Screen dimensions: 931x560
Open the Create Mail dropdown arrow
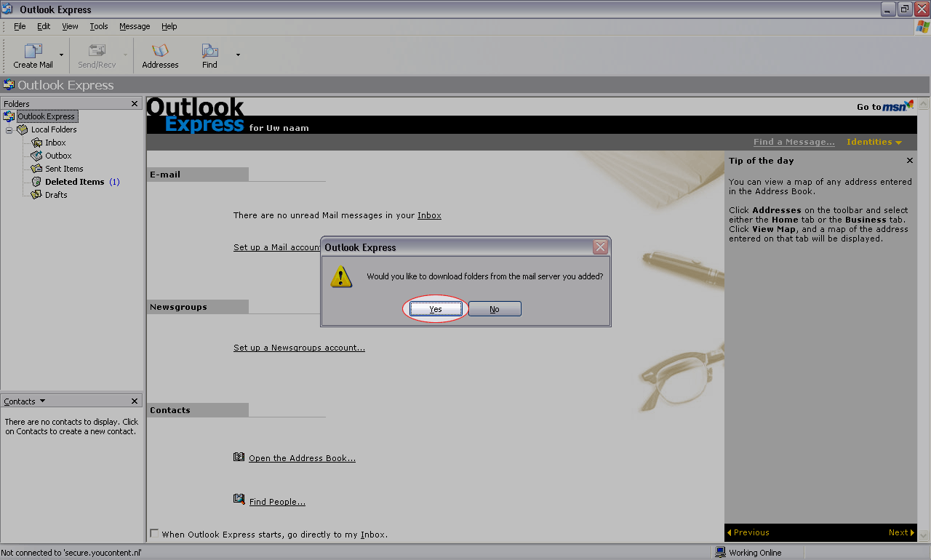(62, 55)
